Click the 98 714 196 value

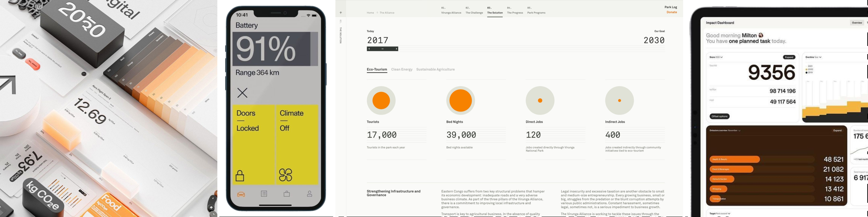(x=782, y=91)
